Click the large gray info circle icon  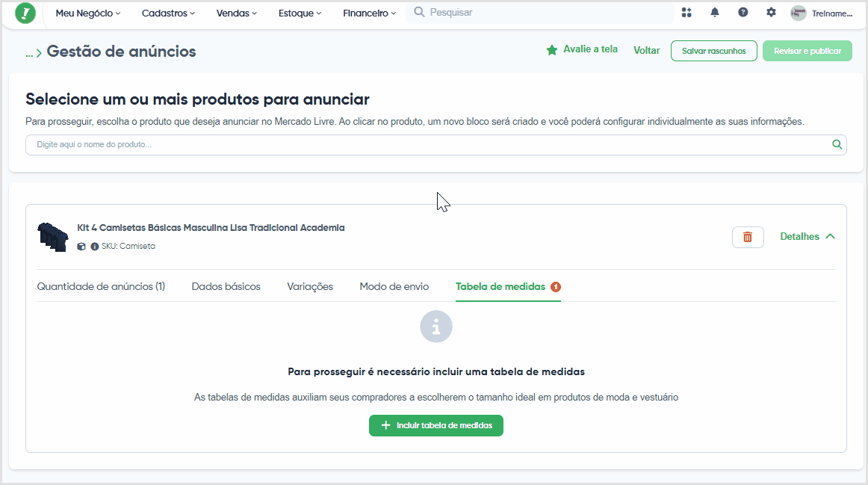(436, 327)
